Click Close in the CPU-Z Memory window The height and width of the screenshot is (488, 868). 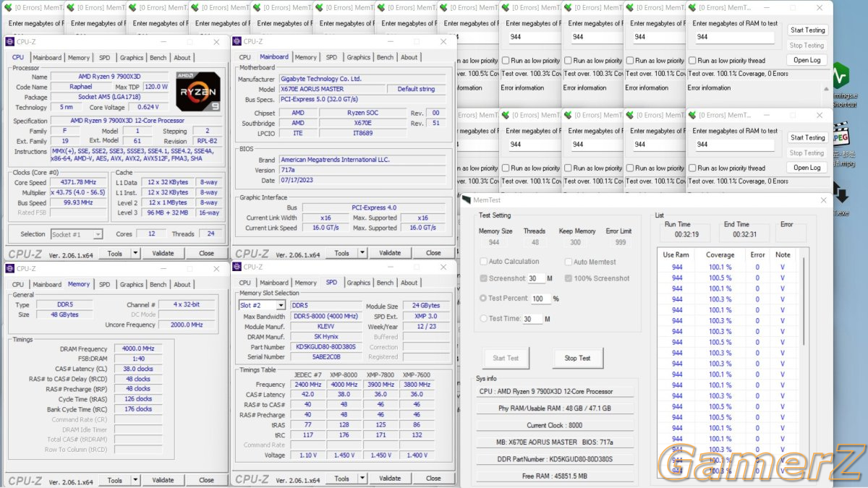tap(206, 480)
